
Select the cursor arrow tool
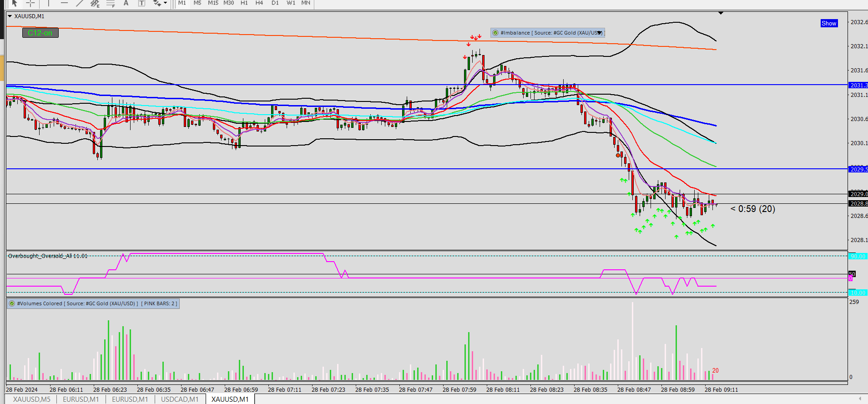point(15,3)
